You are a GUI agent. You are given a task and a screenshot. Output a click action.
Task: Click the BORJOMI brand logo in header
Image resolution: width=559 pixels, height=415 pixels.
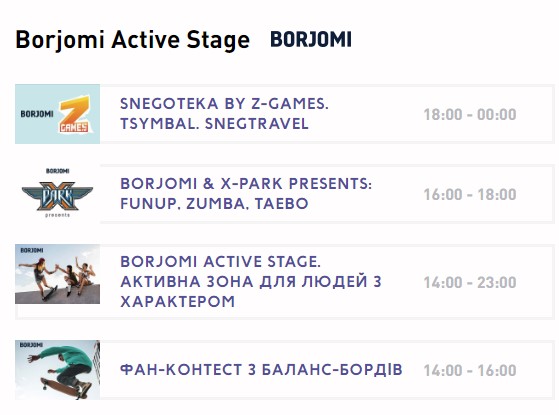pos(311,40)
